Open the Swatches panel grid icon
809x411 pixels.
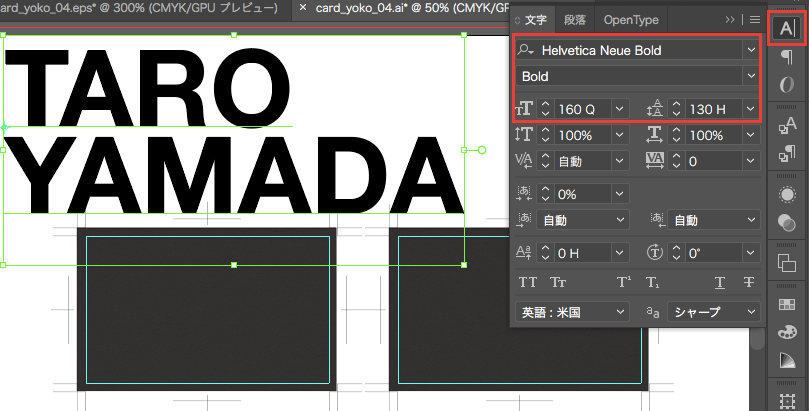[x=787, y=297]
